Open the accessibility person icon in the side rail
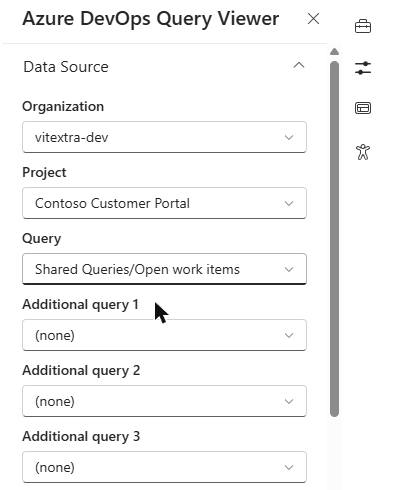 click(363, 152)
